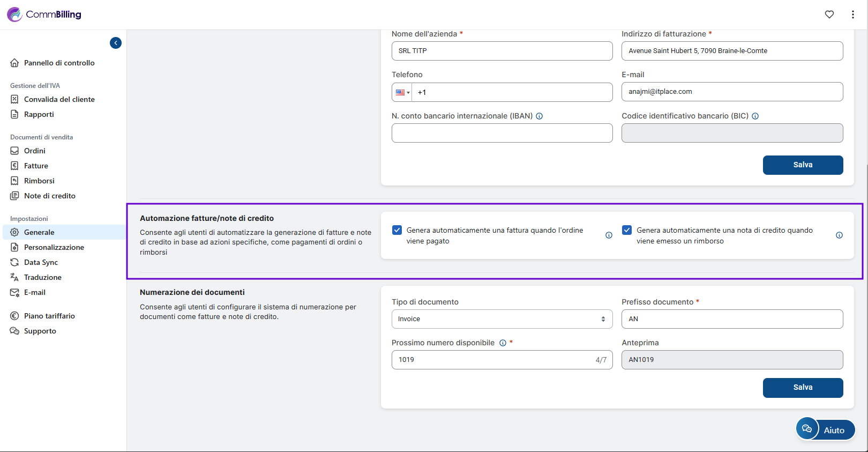This screenshot has height=452, width=868.
Task: Open Personalizzazione settings page
Action: (x=54, y=247)
